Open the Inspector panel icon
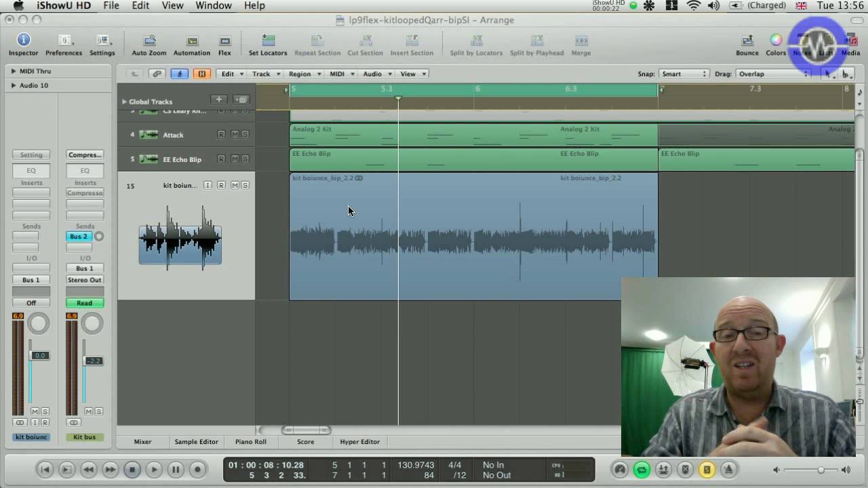This screenshot has width=868, height=488. coord(24,40)
